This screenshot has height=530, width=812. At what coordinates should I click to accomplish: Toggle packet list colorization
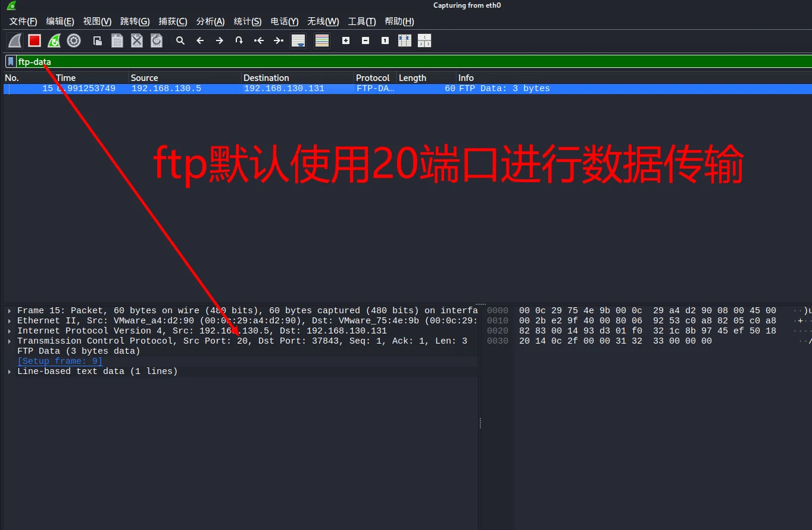coord(322,40)
